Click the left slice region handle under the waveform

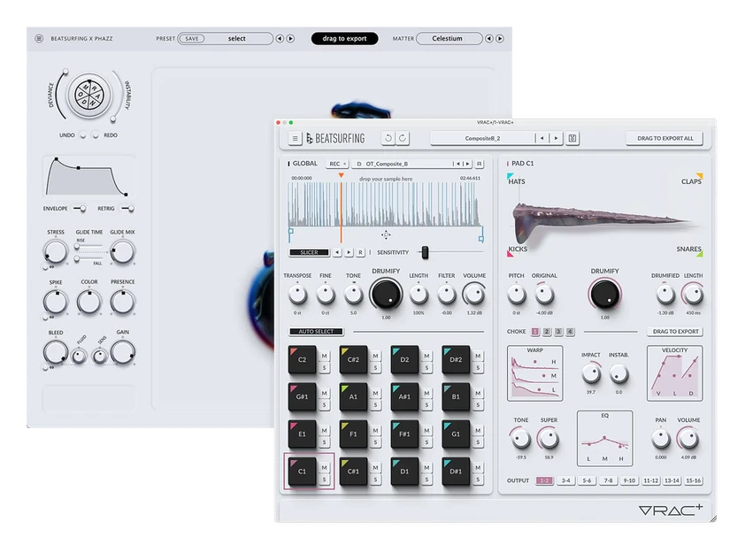(x=290, y=231)
